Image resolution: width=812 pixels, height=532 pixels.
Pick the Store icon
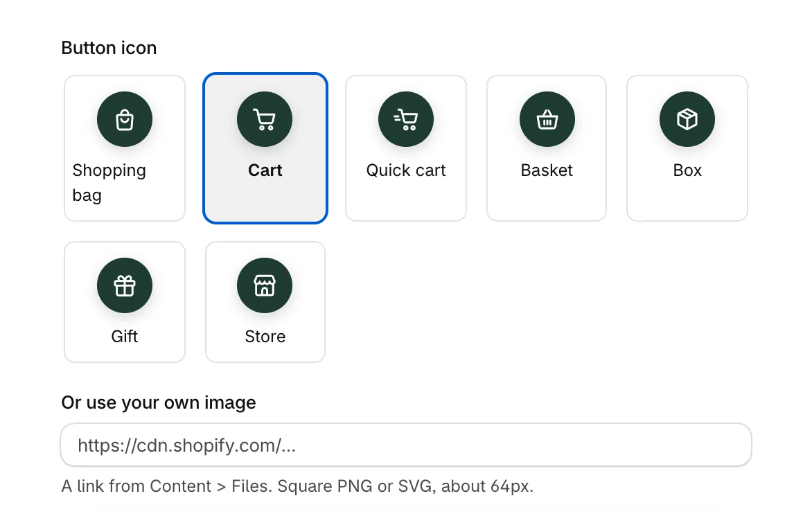(265, 285)
